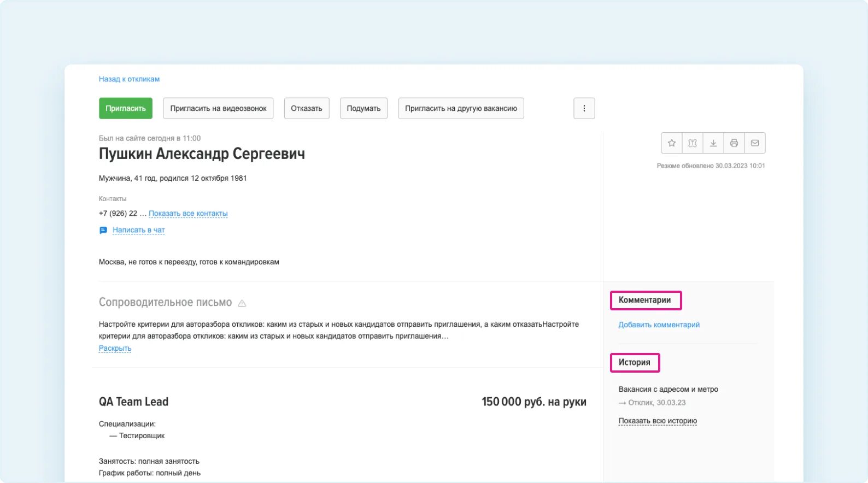
Task: Send resume by email using envelope icon
Action: click(755, 143)
